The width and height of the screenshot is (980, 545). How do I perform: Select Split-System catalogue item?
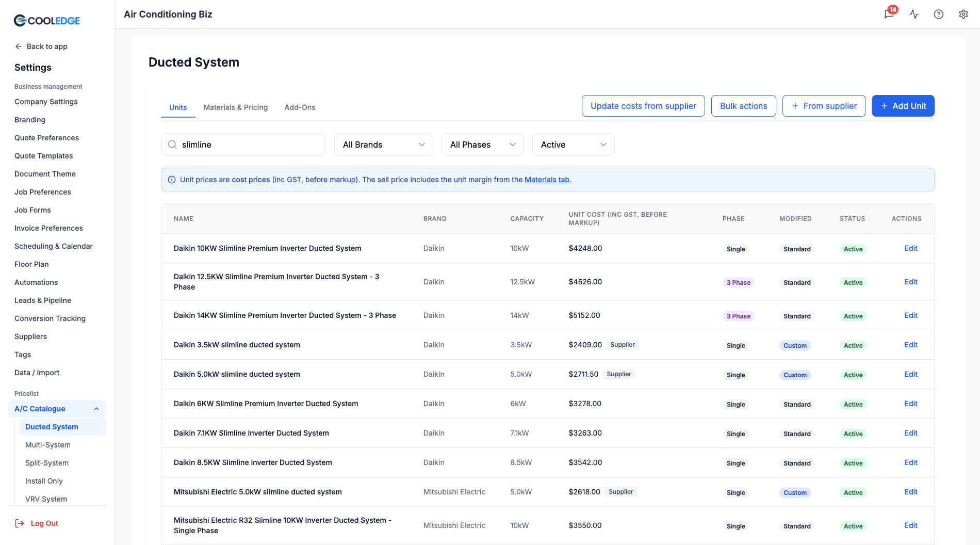[x=47, y=463]
